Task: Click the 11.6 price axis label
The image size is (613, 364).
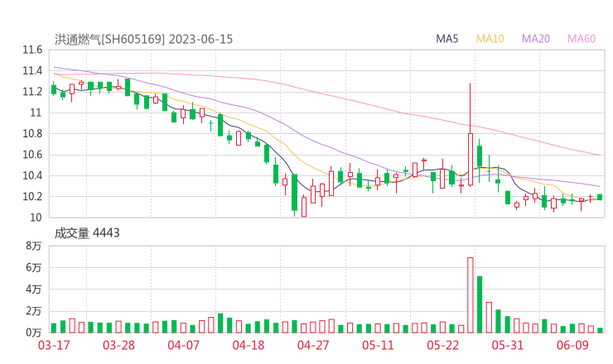Action: pyautogui.click(x=32, y=50)
